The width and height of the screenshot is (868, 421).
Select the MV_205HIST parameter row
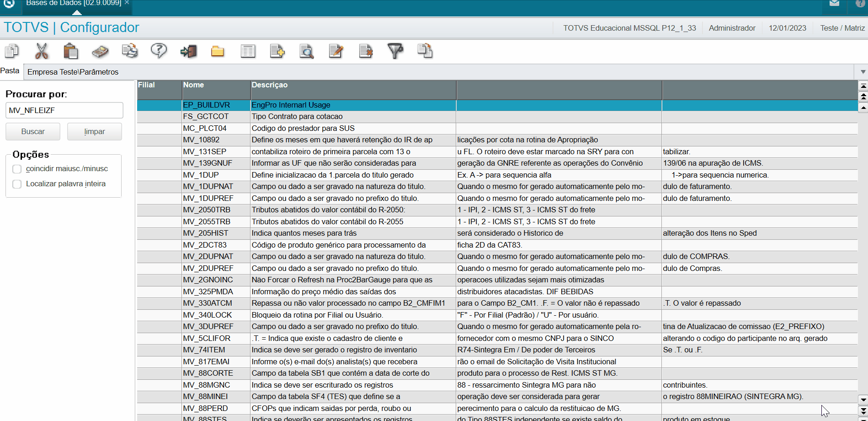497,233
